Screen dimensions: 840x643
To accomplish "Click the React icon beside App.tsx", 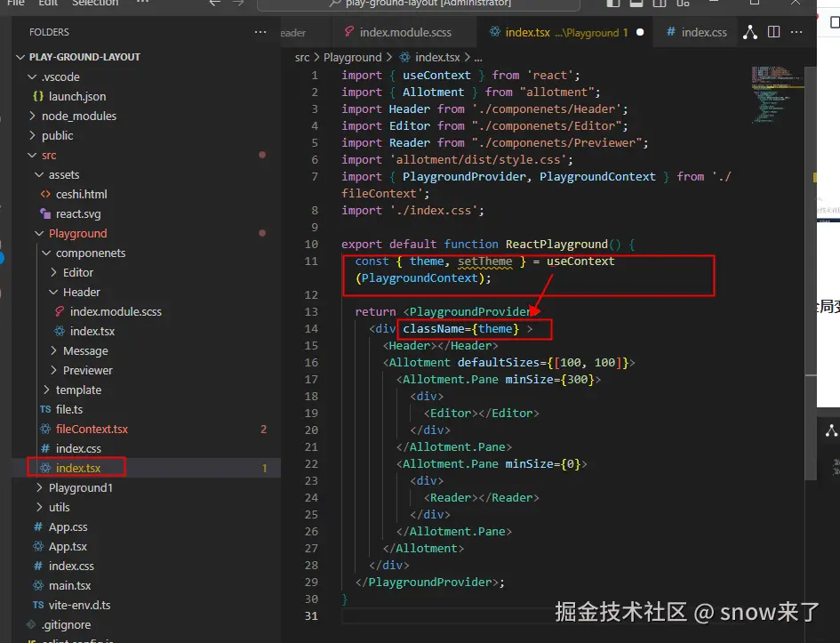I will point(38,547).
